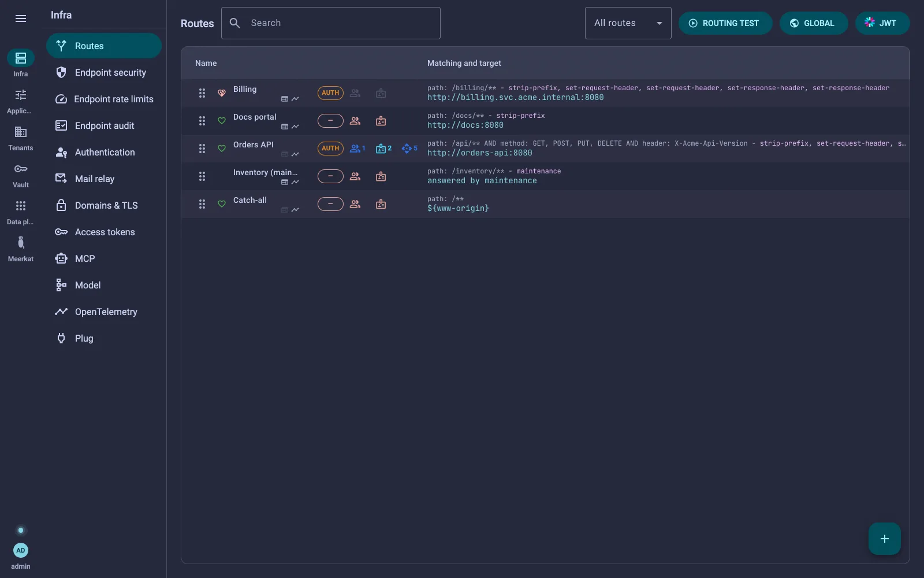924x578 pixels.
Task: Select Domains & TLS
Action: click(x=104, y=205)
